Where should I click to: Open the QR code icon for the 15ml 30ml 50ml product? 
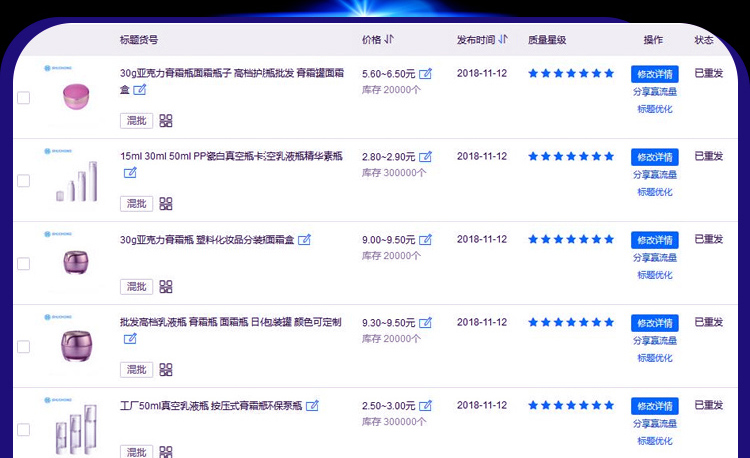166,204
